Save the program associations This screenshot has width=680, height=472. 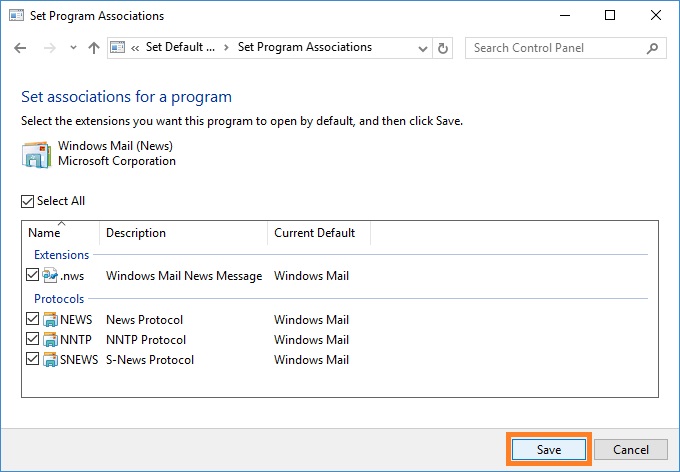549,449
